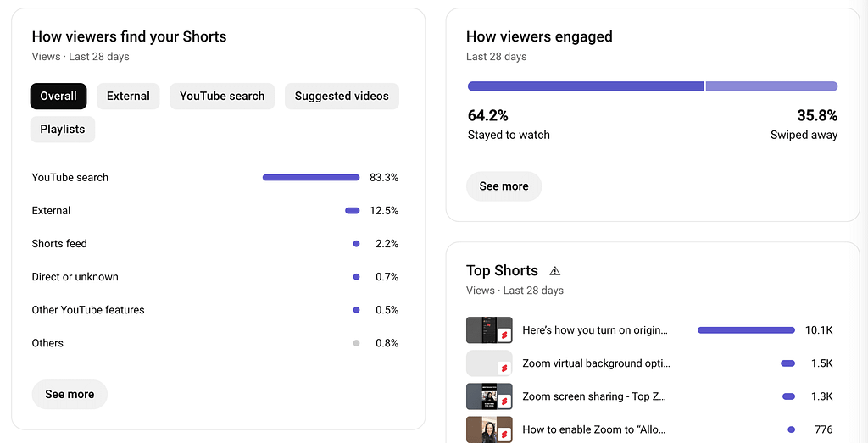
Task: Click Shorts logo badge on first video thumbnail
Action: [504, 335]
